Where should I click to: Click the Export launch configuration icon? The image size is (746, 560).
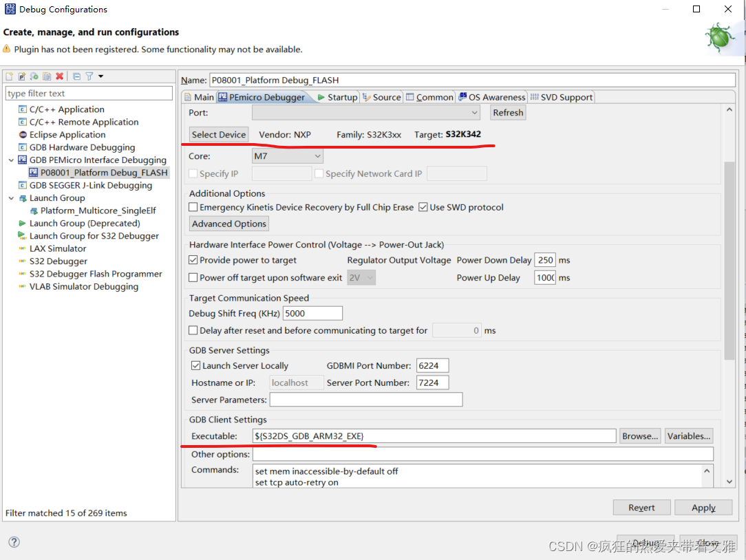(34, 76)
